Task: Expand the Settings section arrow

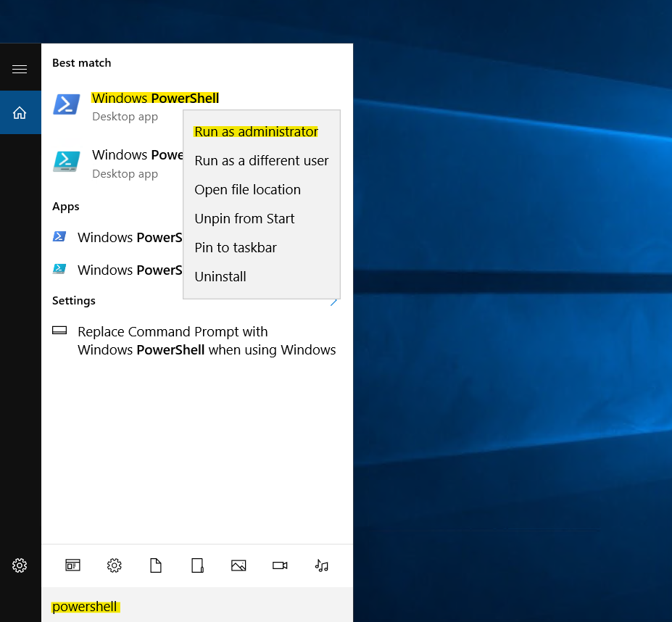Action: 334,302
